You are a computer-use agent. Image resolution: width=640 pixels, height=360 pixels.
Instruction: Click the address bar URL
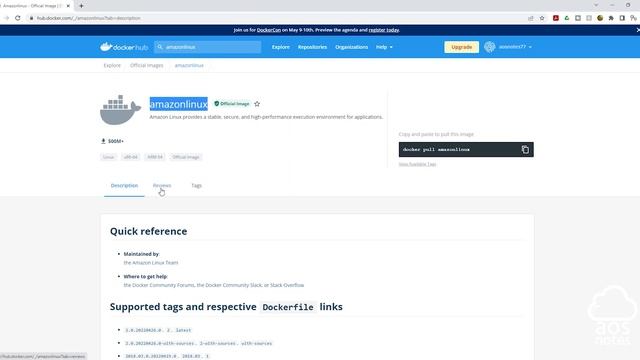click(89, 18)
